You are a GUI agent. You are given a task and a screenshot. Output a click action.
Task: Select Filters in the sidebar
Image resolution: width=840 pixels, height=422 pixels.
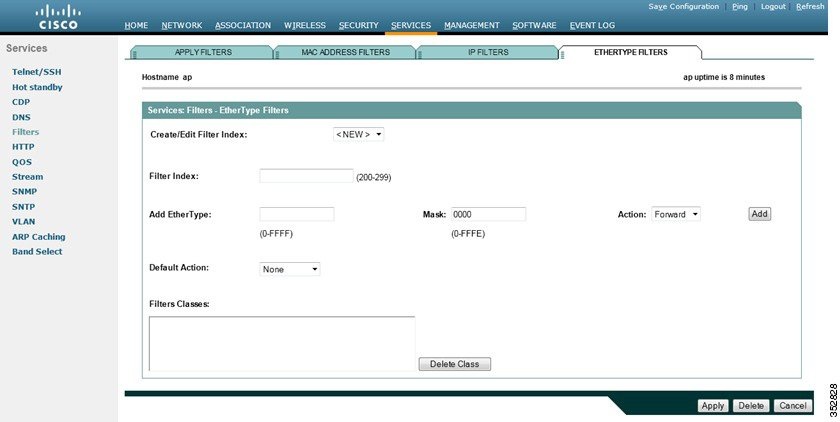coord(25,132)
